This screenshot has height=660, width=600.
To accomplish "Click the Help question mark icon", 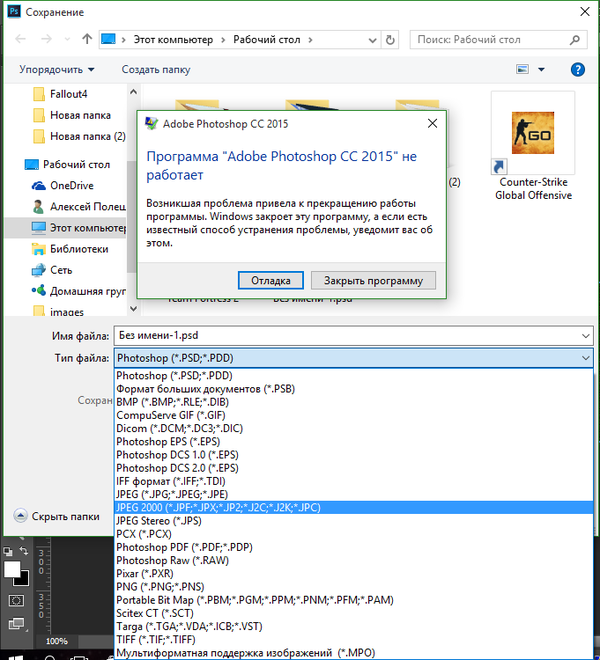I will 577,70.
